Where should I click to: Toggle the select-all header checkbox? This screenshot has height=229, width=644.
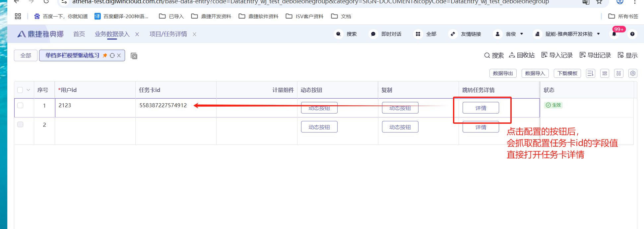pos(20,90)
